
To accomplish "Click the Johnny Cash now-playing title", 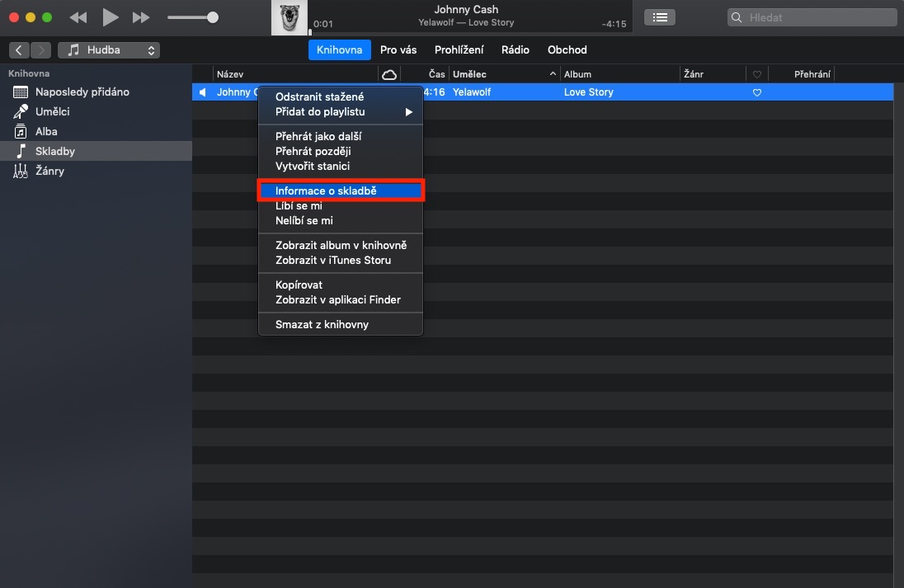I will (466, 9).
